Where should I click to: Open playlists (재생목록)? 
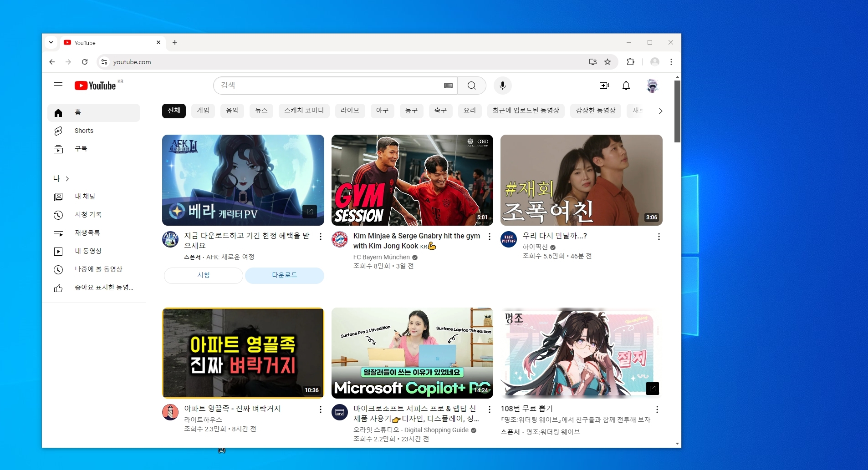pos(94,233)
